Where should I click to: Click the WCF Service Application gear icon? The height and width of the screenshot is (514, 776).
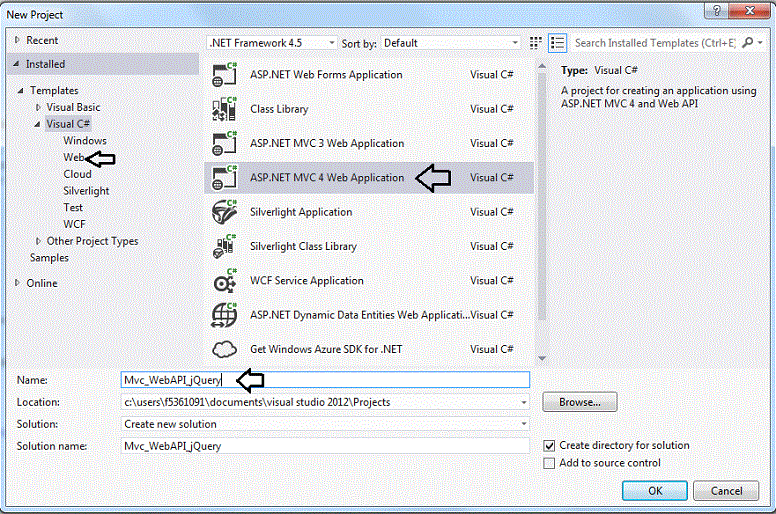(224, 281)
